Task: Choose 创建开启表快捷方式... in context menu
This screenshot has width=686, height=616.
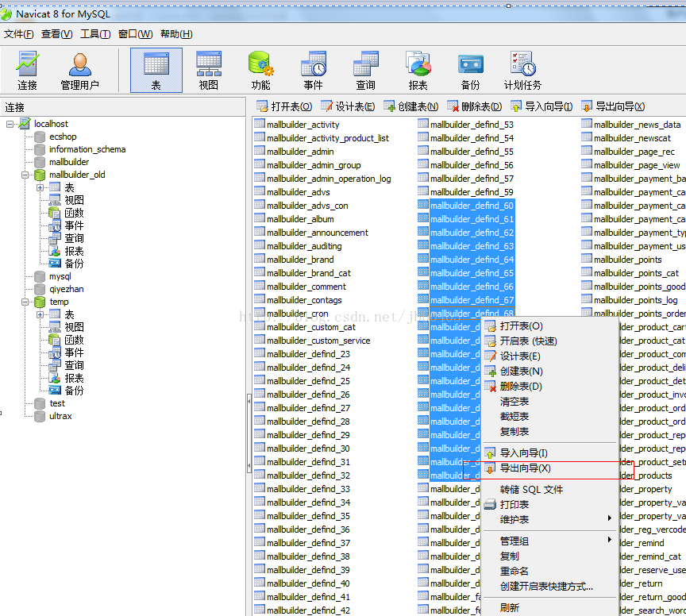Action: pos(549,587)
